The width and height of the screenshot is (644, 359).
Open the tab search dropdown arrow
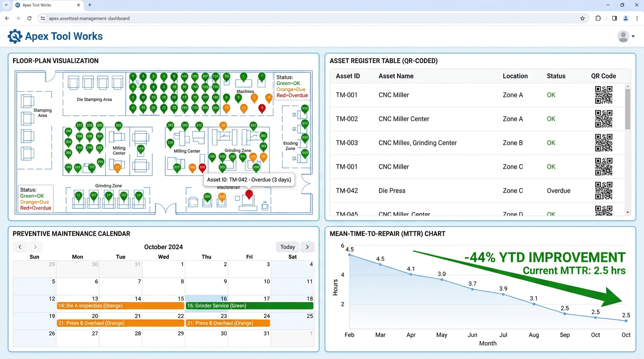(x=6, y=5)
